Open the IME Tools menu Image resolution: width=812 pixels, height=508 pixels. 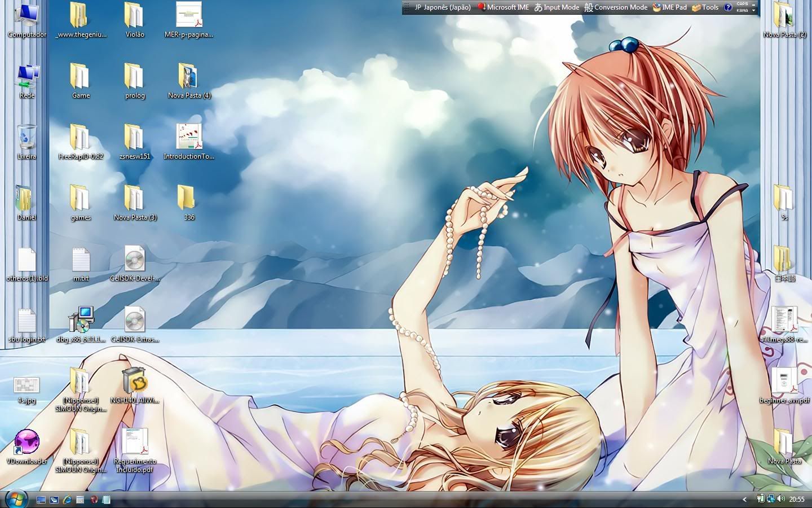[705, 7]
